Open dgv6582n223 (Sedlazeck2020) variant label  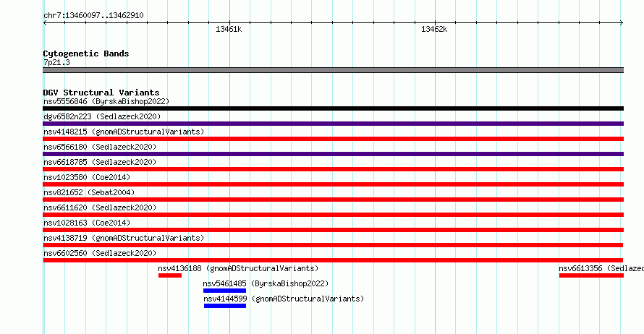click(102, 116)
